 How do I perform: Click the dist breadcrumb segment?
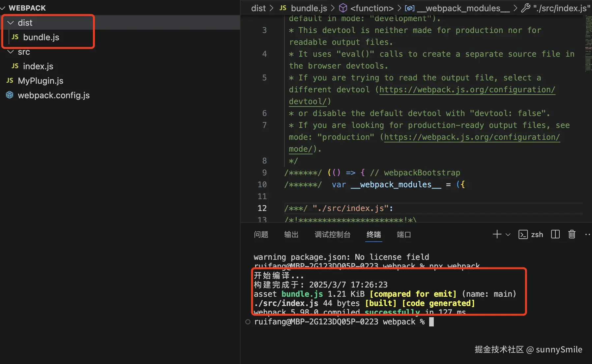258,8
